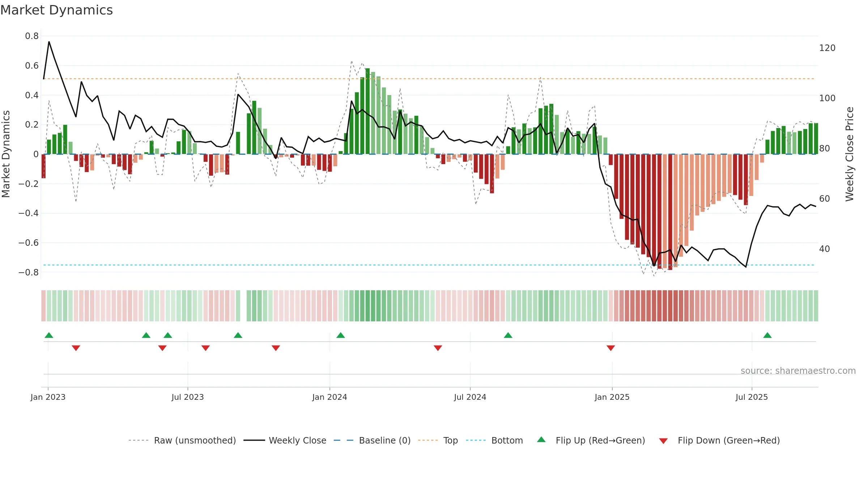Image resolution: width=868 pixels, height=488 pixels.
Task: Click the Flip Up legend entry with green triangle
Action: coord(591,440)
